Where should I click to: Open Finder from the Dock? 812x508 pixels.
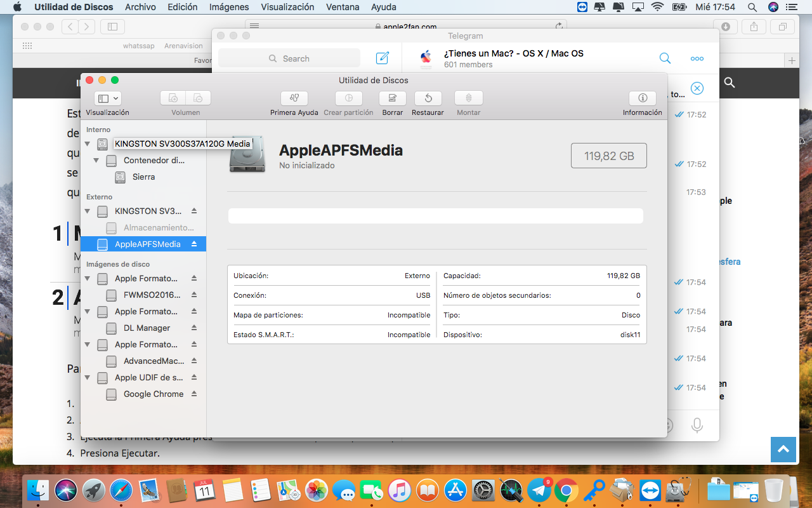tap(39, 490)
